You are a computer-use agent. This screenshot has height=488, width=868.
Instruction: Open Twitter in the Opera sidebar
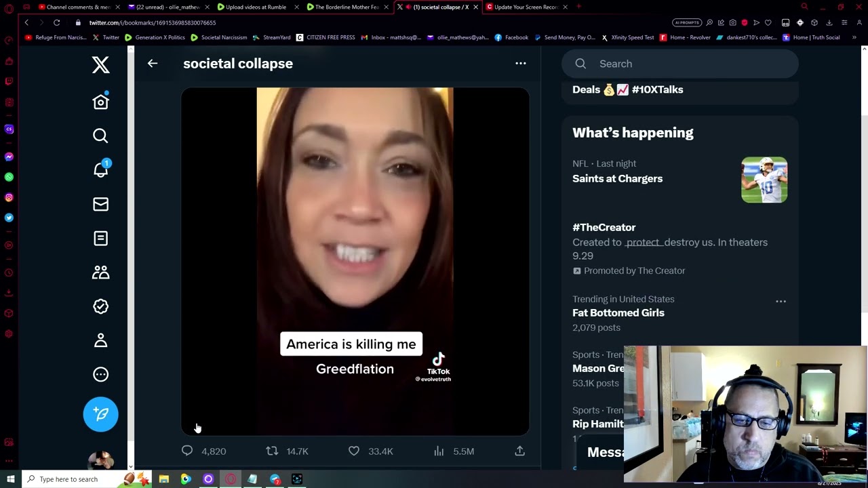pos(9,218)
